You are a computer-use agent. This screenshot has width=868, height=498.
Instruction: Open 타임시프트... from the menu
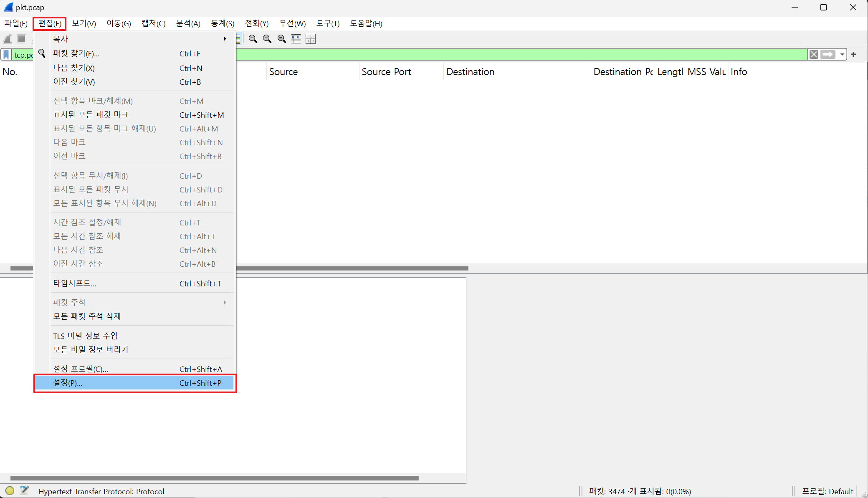click(x=74, y=283)
